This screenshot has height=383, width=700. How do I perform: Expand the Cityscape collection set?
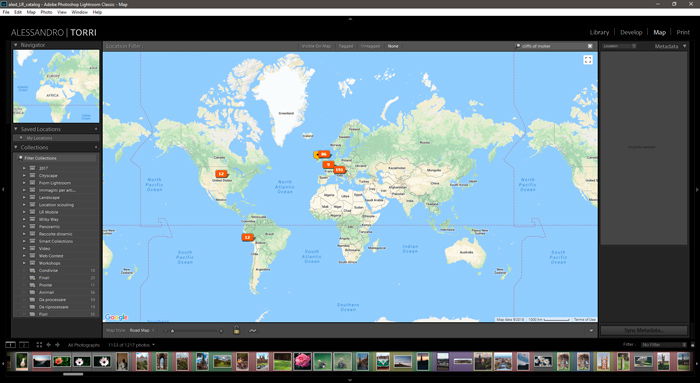coord(24,175)
